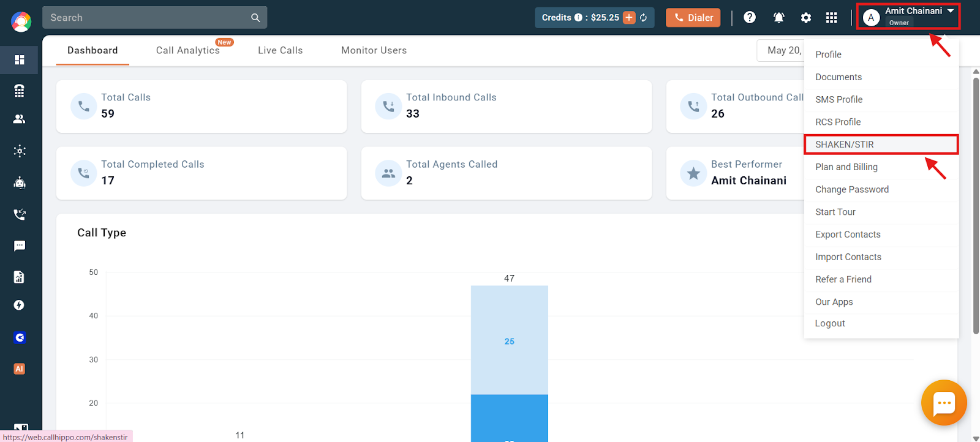Select SHAKEN/STIR menu entry
The width and height of the screenshot is (980, 442).
pos(881,144)
